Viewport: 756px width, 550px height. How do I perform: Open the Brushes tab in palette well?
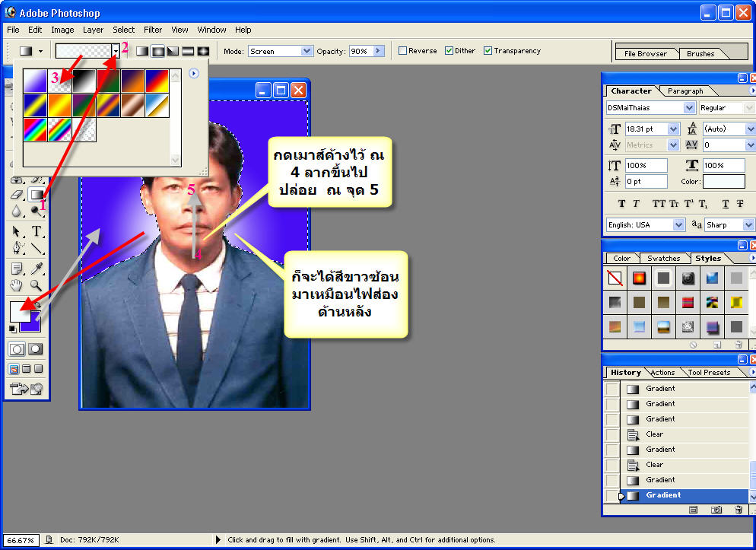700,54
